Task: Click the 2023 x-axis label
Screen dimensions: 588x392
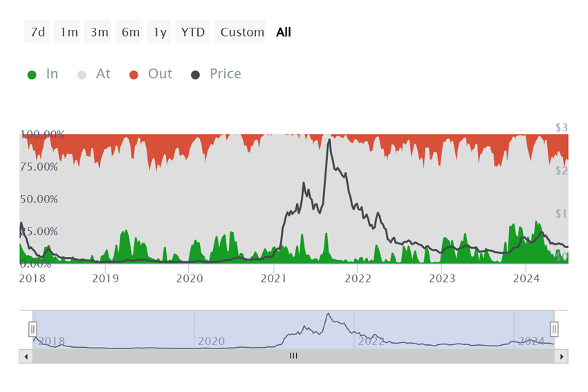Action: pyautogui.click(x=442, y=279)
